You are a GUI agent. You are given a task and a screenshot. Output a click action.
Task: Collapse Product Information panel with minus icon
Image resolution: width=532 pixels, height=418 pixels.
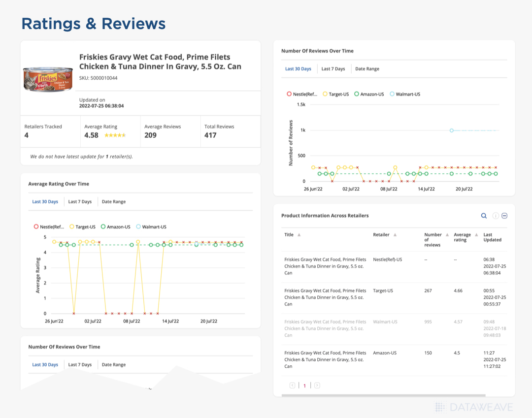click(x=504, y=216)
